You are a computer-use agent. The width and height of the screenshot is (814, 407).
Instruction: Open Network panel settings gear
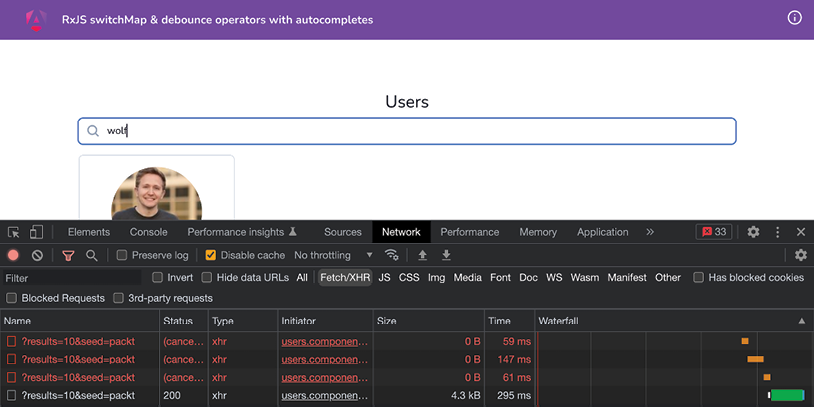click(801, 255)
